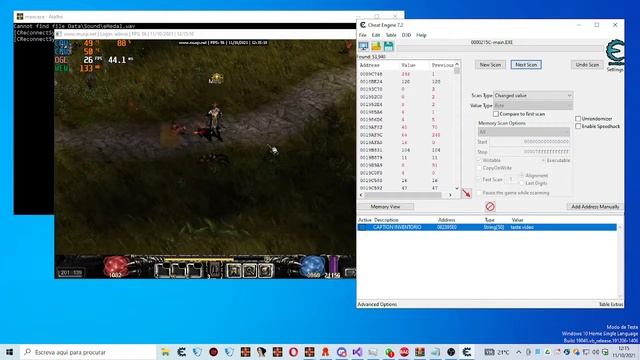
Task: Open the last Cheat Engine icon on the taskbar
Action: 467,352
